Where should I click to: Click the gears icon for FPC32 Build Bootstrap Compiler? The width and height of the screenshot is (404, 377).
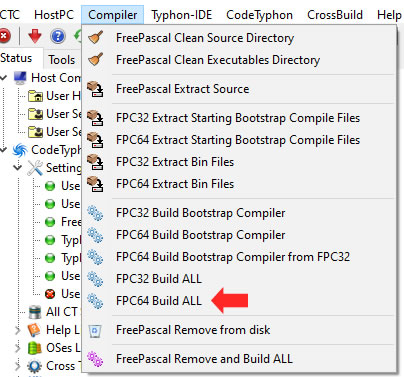tap(95, 213)
